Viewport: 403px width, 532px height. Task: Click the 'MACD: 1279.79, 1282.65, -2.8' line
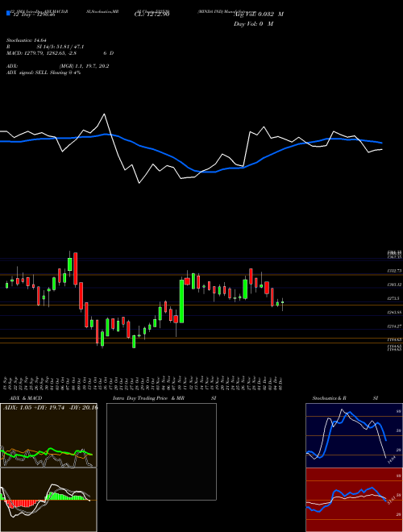click(41, 53)
